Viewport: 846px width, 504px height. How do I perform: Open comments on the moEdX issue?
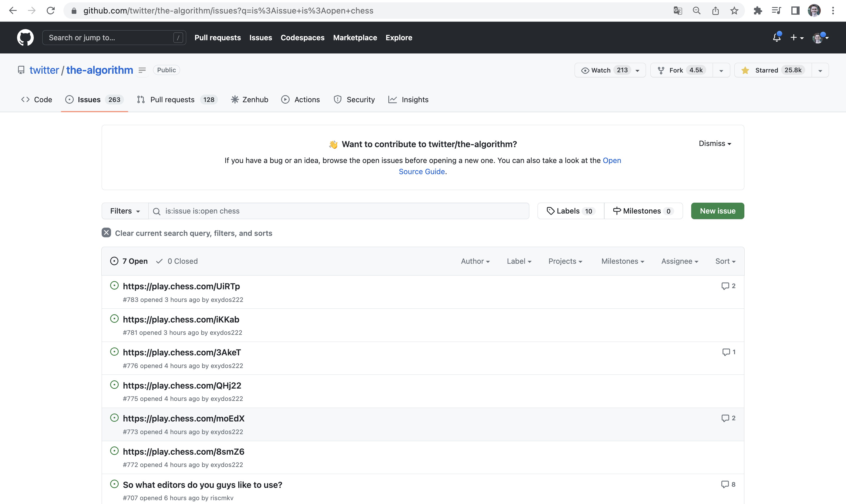728,418
